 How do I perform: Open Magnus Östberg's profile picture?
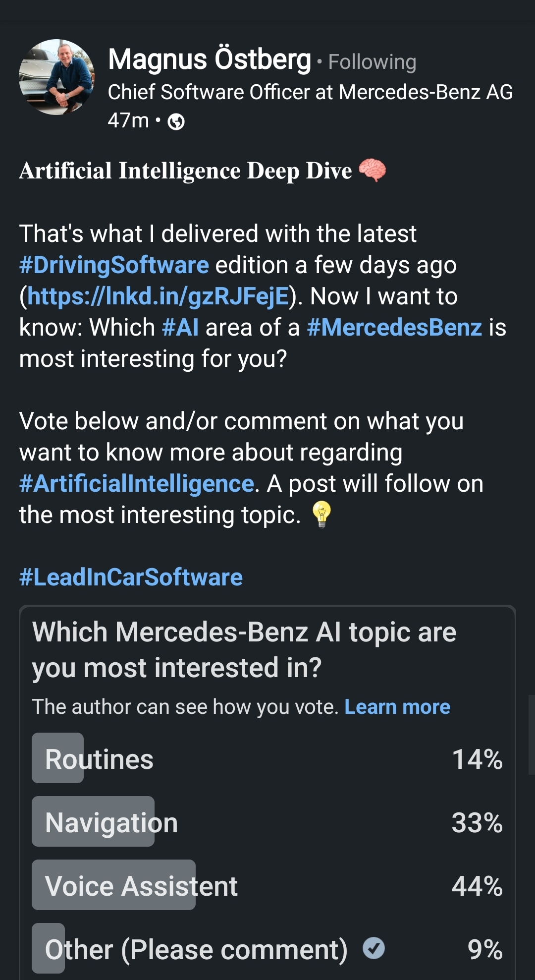pyautogui.click(x=56, y=77)
